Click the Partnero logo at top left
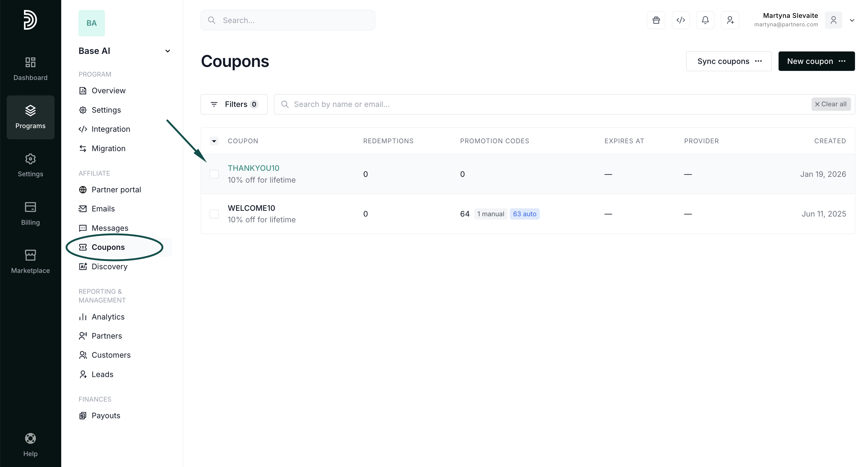This screenshot has width=868, height=467. 30,20
